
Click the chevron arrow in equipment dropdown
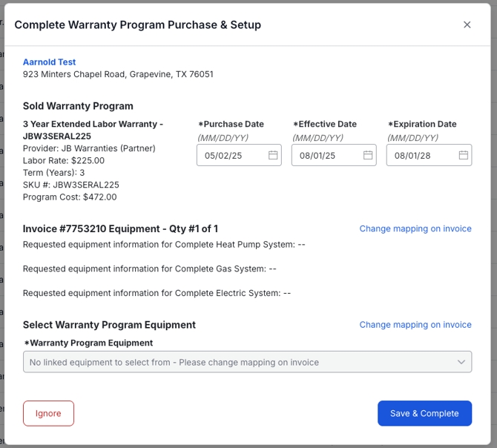point(461,362)
